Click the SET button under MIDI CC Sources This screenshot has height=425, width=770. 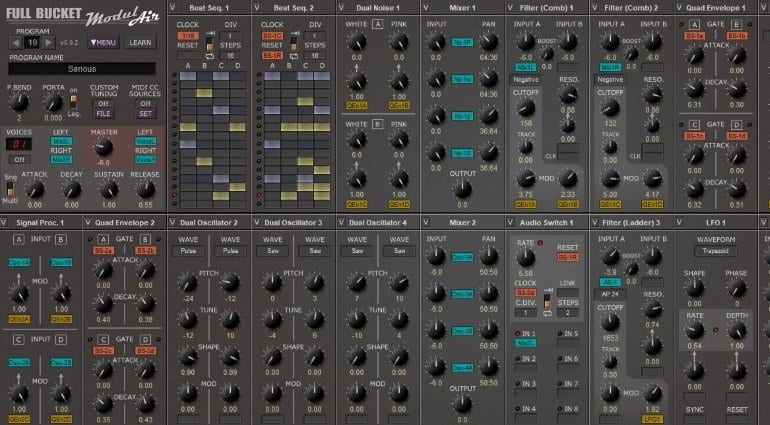pyautogui.click(x=145, y=114)
